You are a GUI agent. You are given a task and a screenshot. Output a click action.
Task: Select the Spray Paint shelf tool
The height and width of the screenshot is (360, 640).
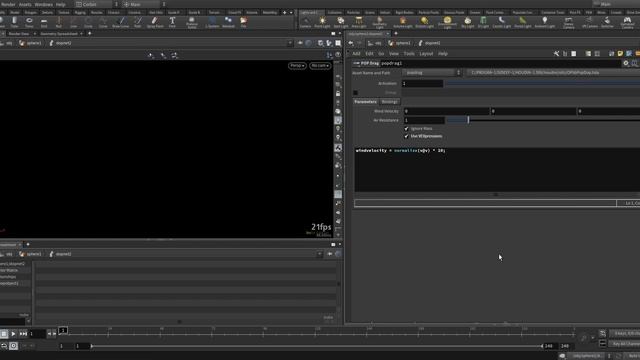pyautogui.click(x=155, y=22)
